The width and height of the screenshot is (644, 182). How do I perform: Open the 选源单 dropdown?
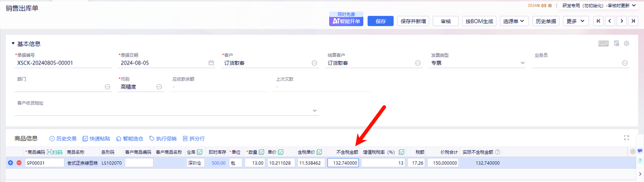[x=514, y=21]
